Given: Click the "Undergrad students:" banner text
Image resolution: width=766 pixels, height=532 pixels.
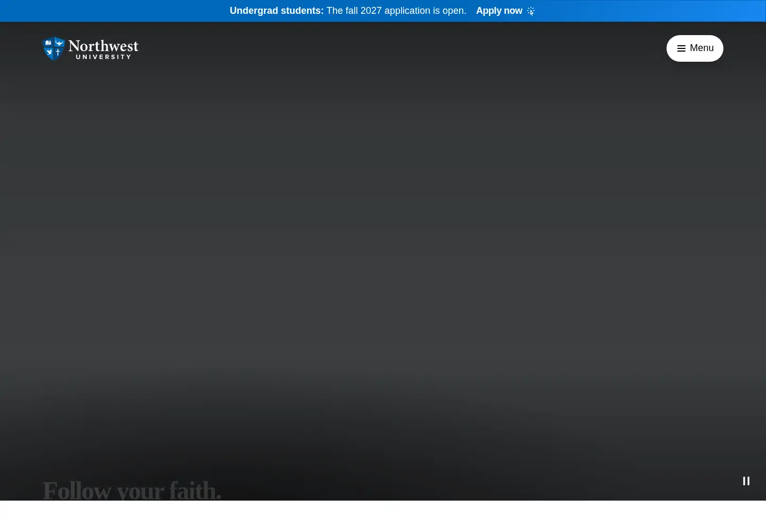Looking at the screenshot, I should click(277, 11).
